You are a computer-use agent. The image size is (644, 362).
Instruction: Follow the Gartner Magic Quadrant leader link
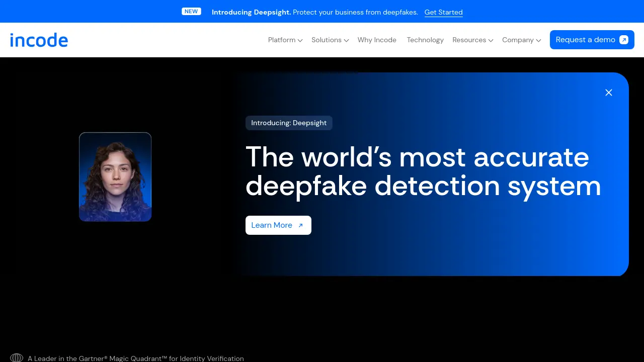point(136,358)
